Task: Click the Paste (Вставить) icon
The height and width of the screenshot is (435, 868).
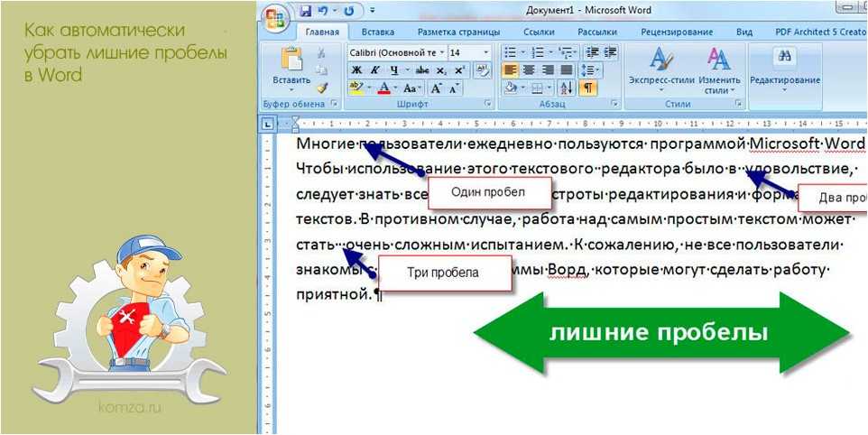Action: click(x=291, y=63)
